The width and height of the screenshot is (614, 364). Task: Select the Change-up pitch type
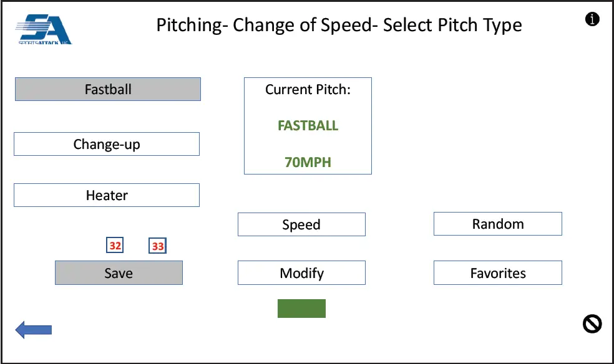click(x=107, y=144)
